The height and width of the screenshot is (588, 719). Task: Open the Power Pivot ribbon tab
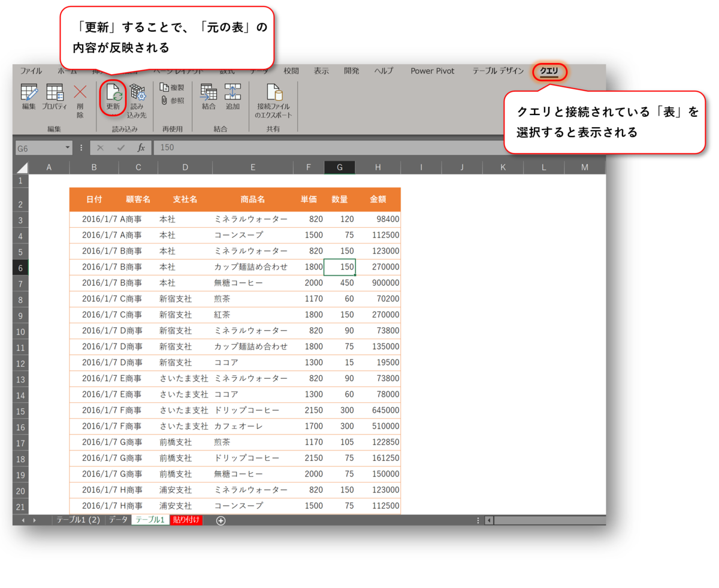click(x=432, y=71)
